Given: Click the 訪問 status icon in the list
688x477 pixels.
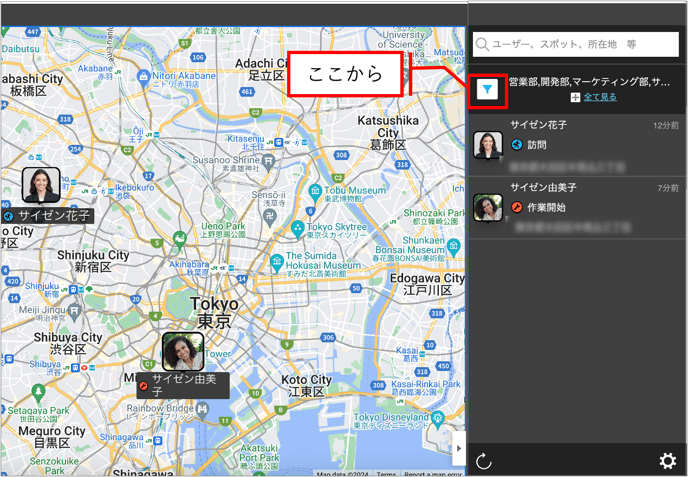Looking at the screenshot, I should pos(517,144).
